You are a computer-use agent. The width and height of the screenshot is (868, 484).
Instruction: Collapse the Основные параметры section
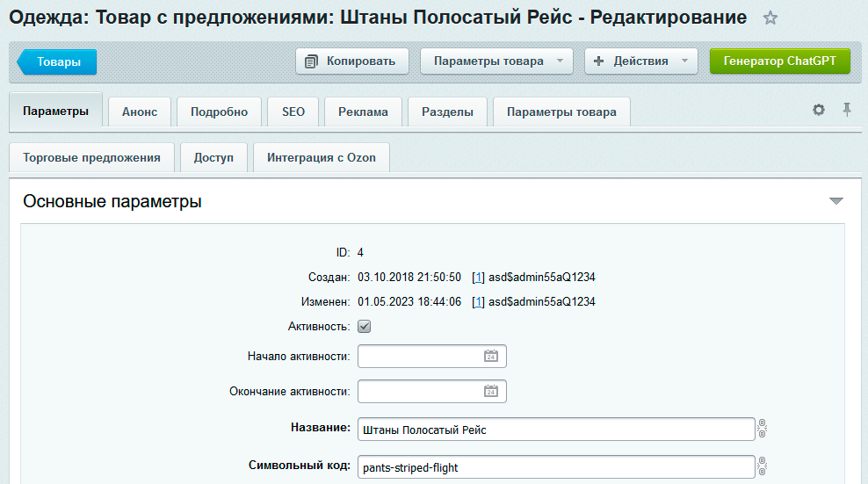click(x=835, y=201)
